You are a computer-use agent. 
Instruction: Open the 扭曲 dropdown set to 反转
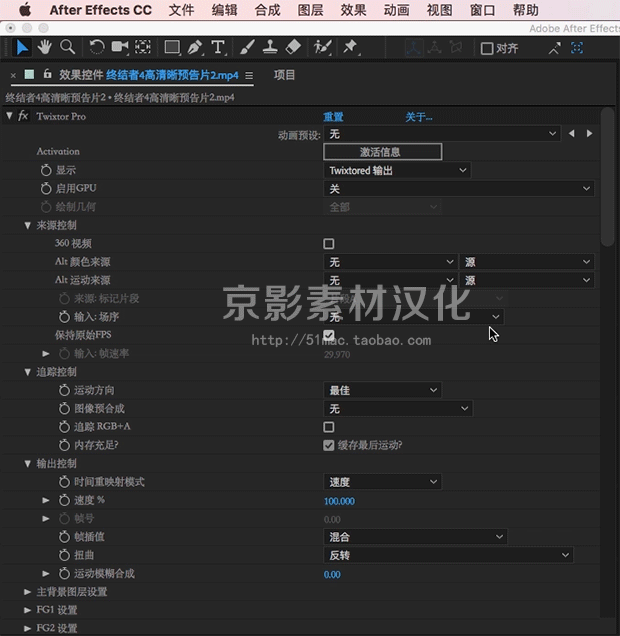click(448, 555)
